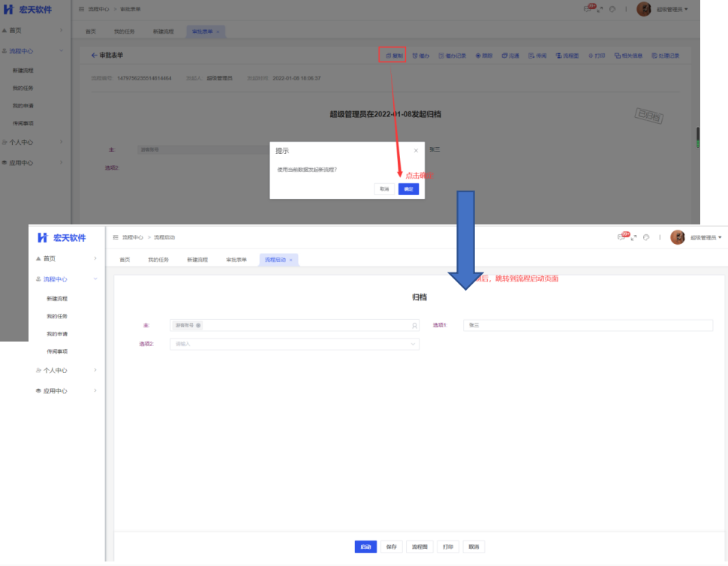Switch to 首页 tab on 流程启动 page
The width and height of the screenshot is (728, 566).
(125, 260)
